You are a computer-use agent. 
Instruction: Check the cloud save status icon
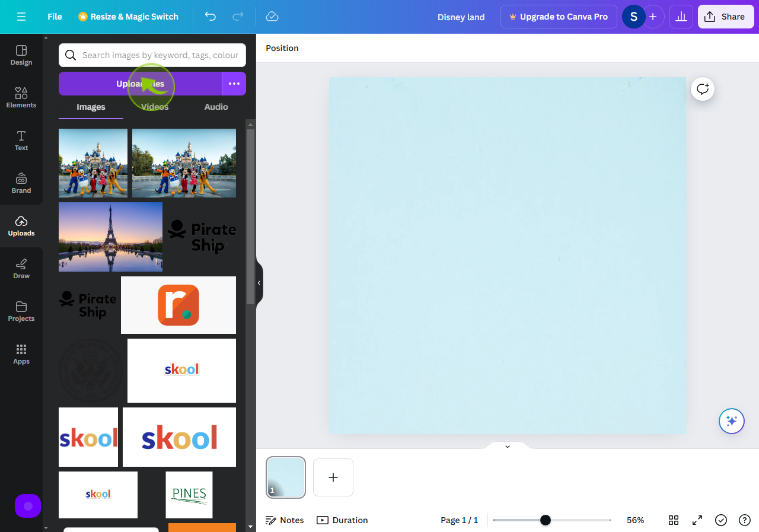point(272,17)
